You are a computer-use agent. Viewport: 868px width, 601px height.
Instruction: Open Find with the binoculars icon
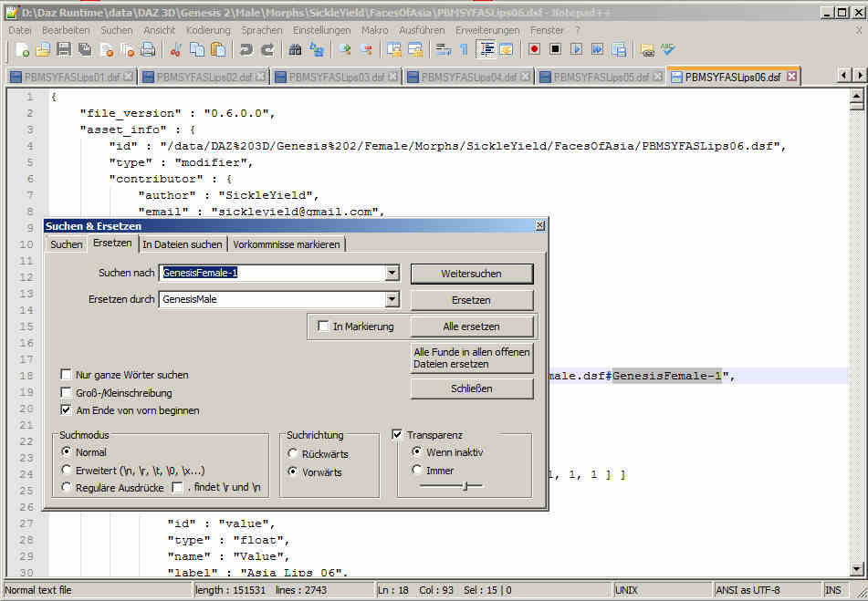pos(295,50)
